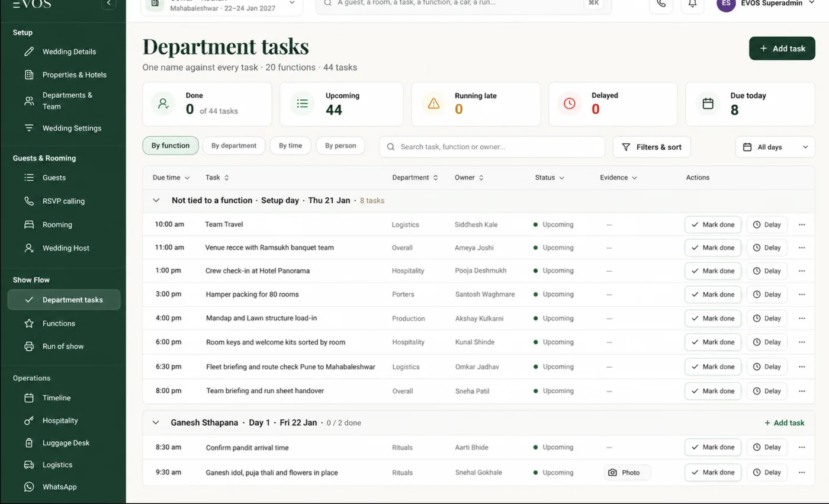
Task: Click the Functions star icon
Action: coord(29,323)
